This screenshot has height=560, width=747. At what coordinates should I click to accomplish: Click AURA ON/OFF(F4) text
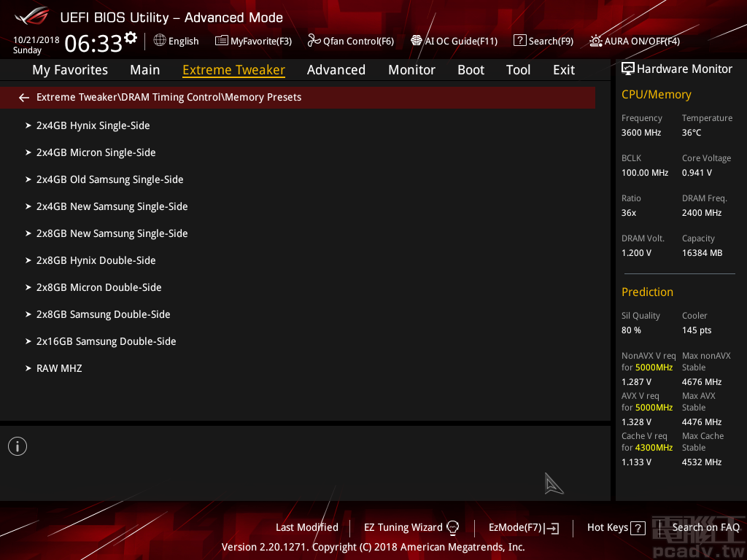click(642, 42)
